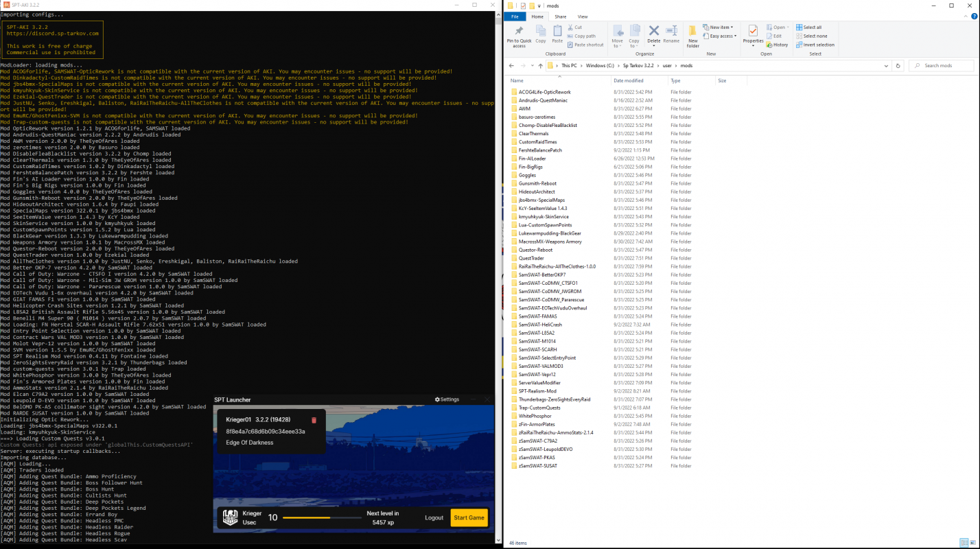Refresh the mods folder view
980x549 pixels.
[898, 66]
